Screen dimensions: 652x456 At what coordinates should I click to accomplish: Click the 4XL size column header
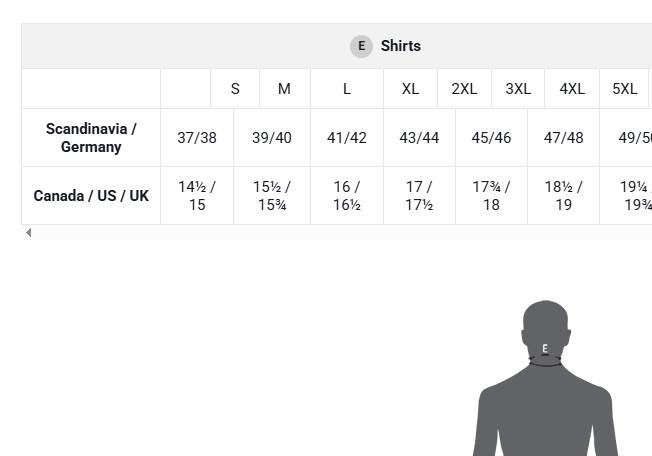tap(572, 89)
